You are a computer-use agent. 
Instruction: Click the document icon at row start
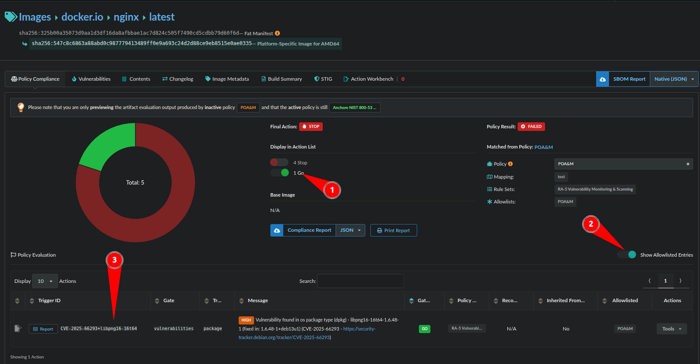(x=17, y=329)
